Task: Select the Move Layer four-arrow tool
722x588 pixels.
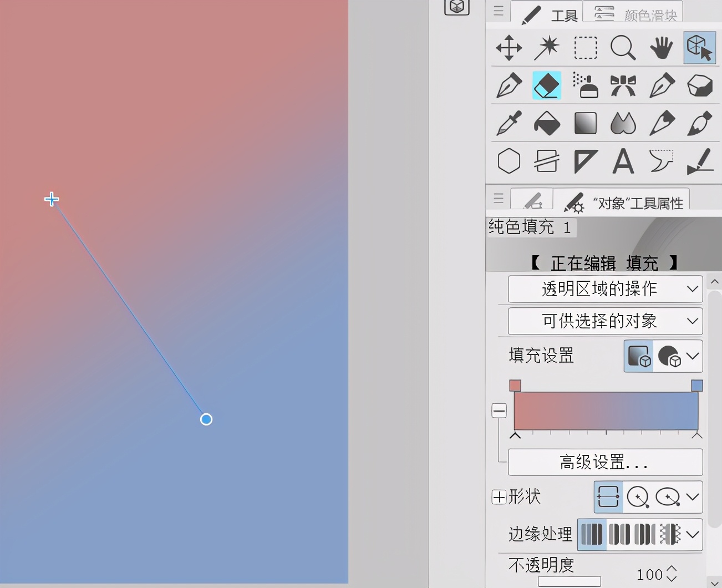Action: point(509,48)
